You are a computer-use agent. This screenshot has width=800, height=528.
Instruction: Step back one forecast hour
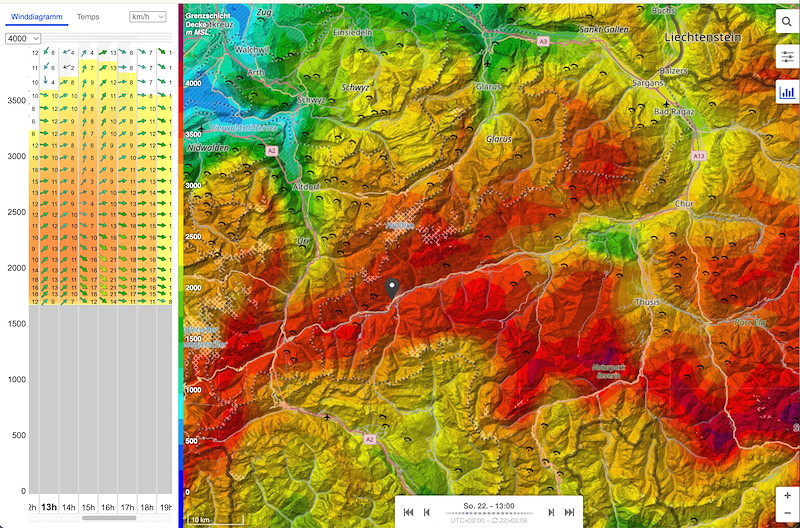click(x=427, y=512)
